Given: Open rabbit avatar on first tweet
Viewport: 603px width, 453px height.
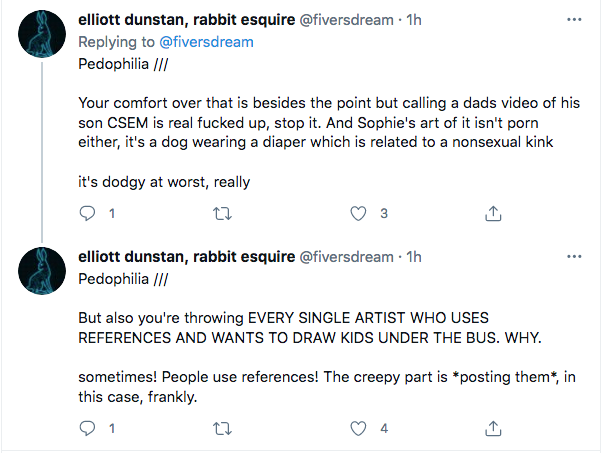Looking at the screenshot, I should tap(42, 34).
